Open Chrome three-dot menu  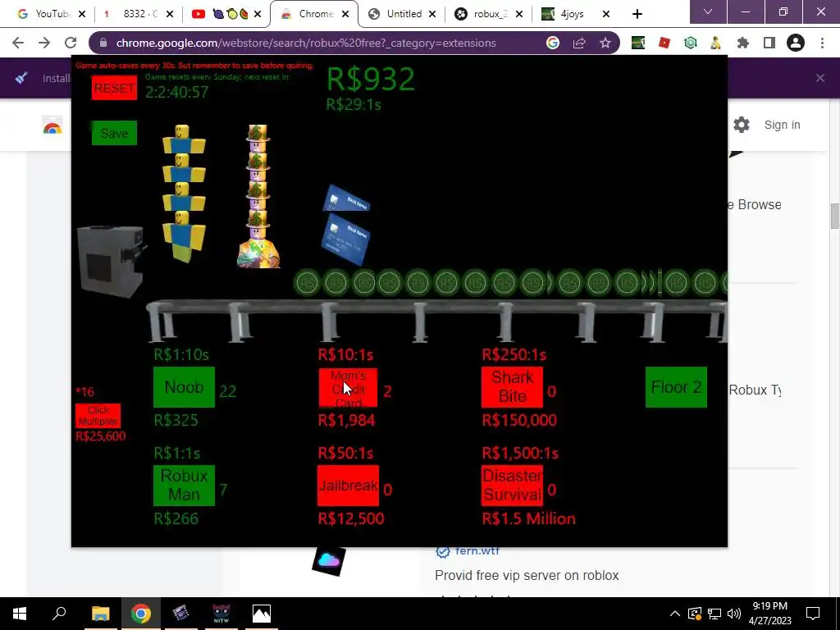click(x=822, y=43)
